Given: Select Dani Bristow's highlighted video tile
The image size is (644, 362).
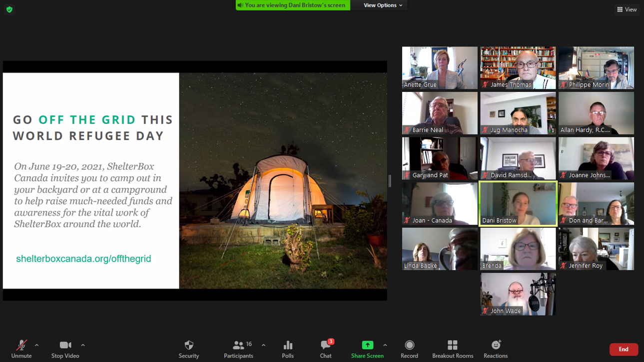Looking at the screenshot, I should tap(518, 204).
